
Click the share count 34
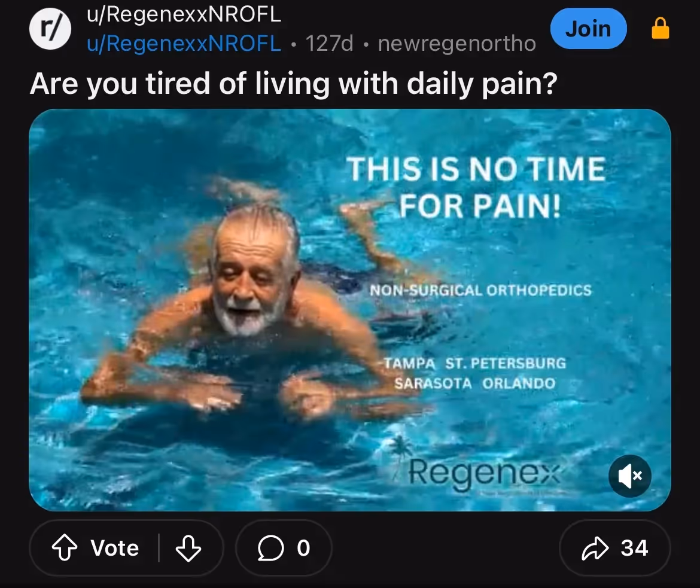coord(634,548)
